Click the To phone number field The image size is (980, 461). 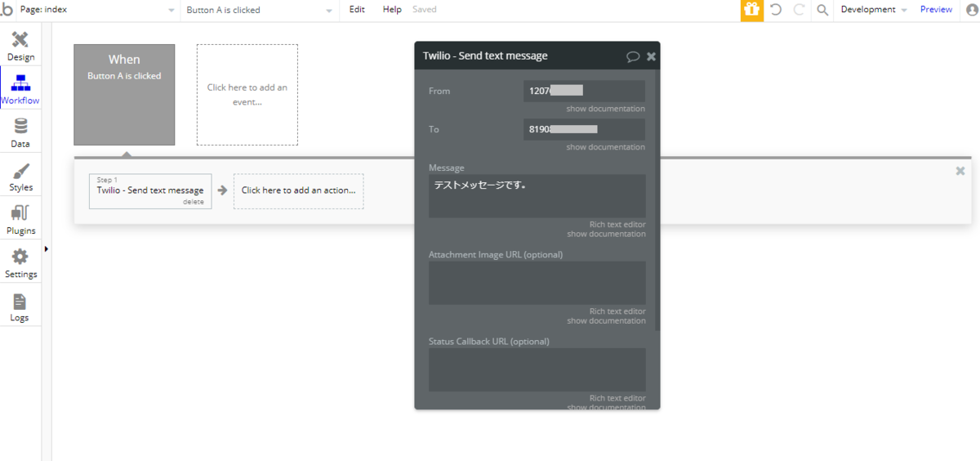point(584,129)
